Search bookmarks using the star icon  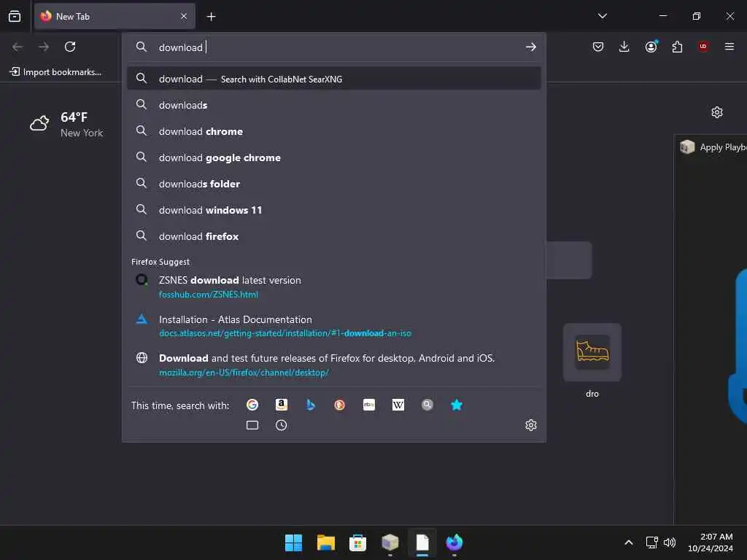457,405
